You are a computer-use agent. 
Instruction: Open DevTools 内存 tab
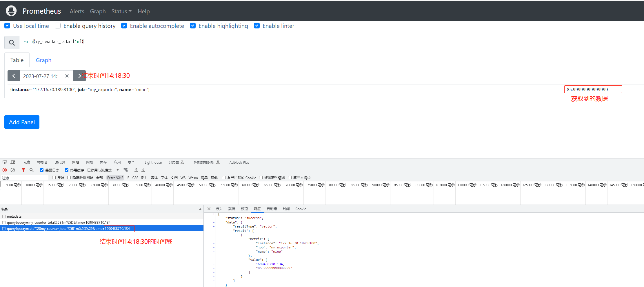coord(103,162)
